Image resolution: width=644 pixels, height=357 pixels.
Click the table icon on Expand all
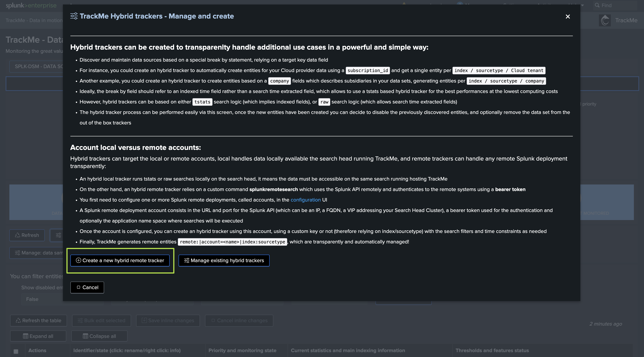tap(25, 336)
